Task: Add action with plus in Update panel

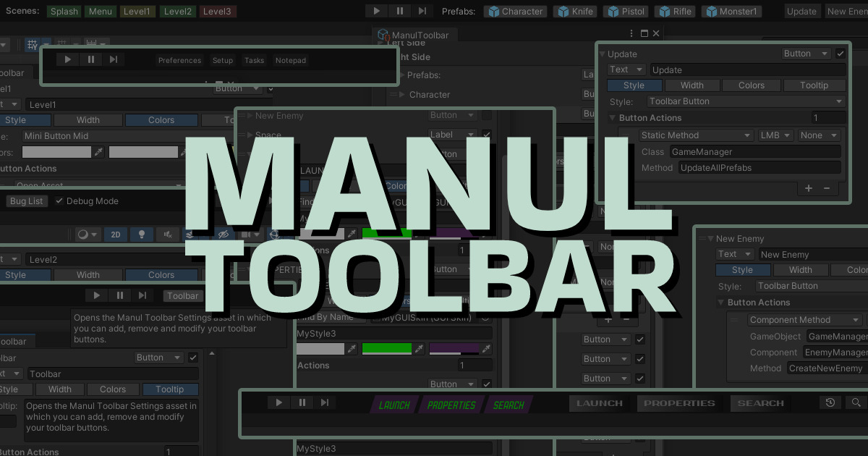Action: click(809, 188)
